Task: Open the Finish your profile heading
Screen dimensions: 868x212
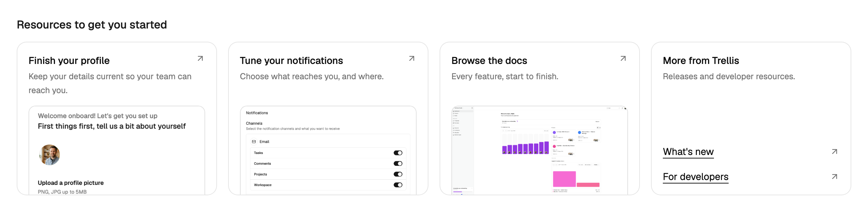Action: 69,61
